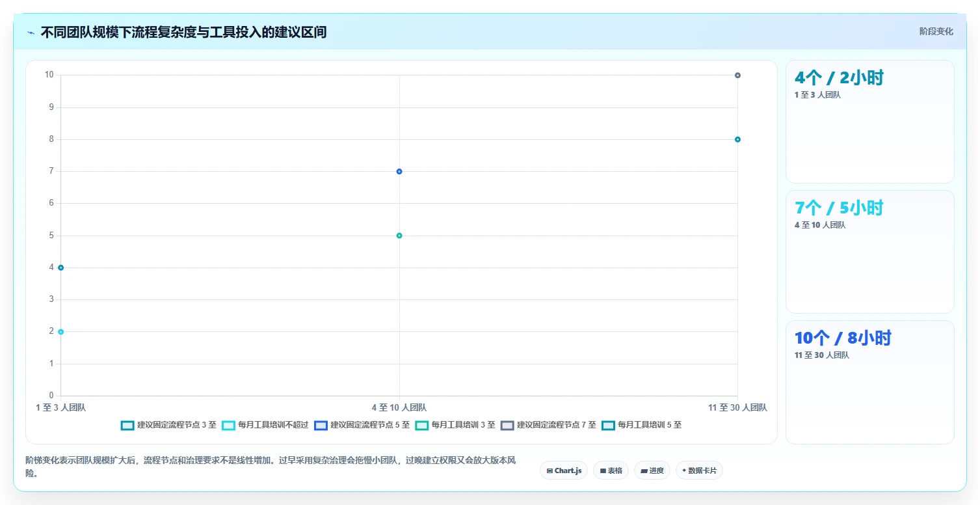Hide the 每月工具培训 5 至 series label
This screenshot has width=980, height=505.
point(650,425)
